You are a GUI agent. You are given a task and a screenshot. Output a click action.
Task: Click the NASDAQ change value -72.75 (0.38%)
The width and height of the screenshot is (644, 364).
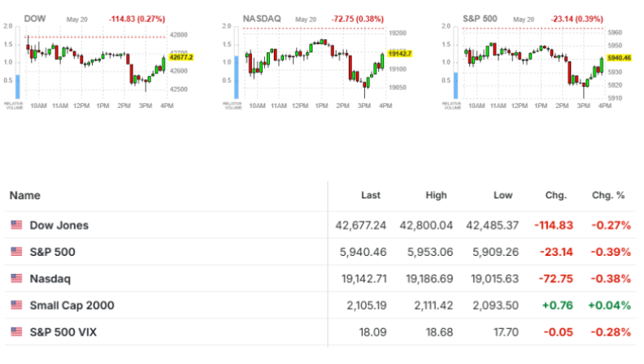(357, 19)
